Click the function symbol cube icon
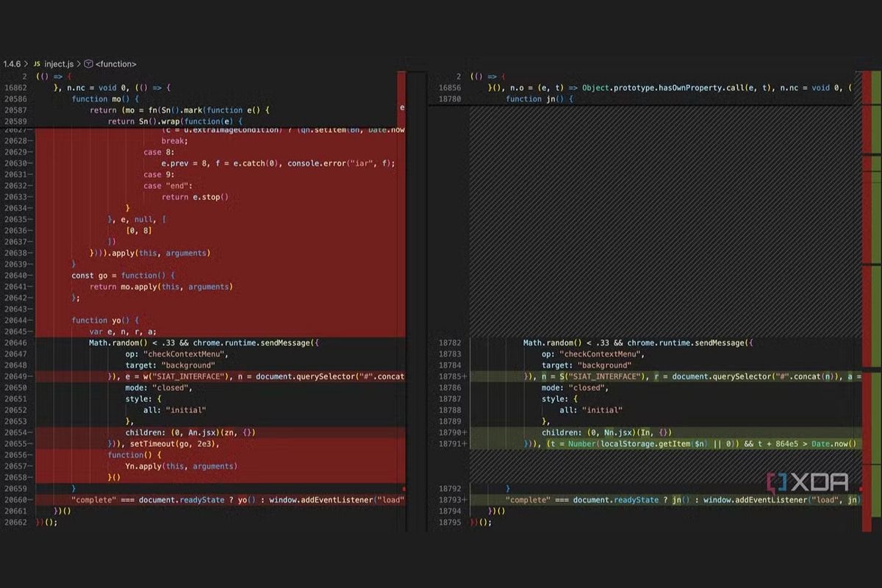 point(88,64)
